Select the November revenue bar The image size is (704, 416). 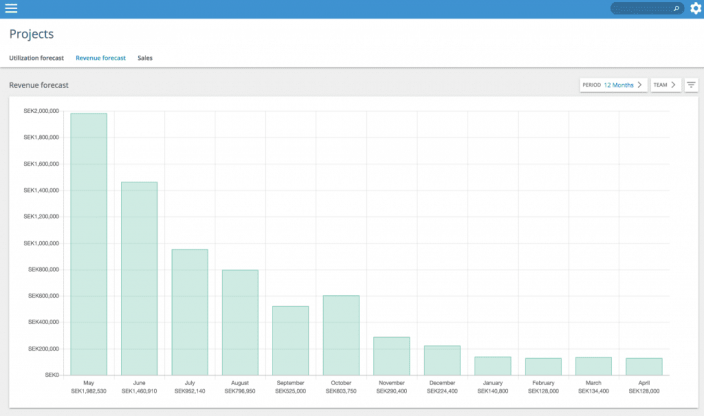pyautogui.click(x=391, y=356)
